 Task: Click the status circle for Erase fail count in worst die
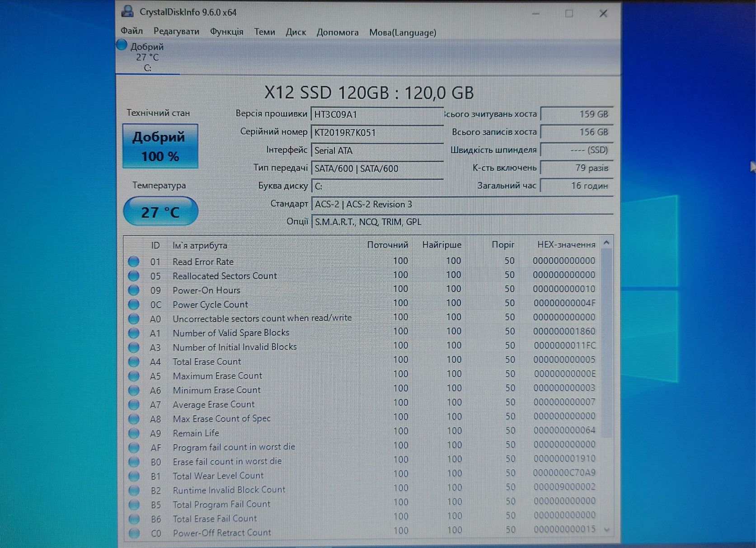pos(133,462)
